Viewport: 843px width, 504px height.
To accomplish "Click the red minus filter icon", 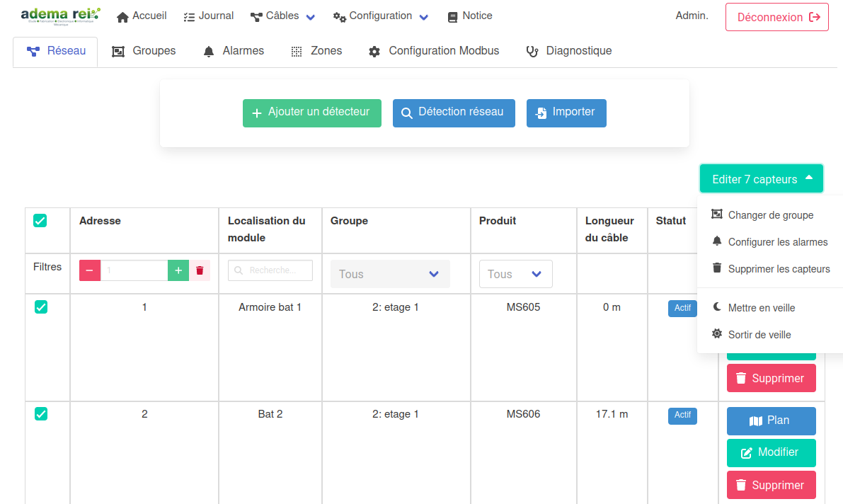I will 89,270.
